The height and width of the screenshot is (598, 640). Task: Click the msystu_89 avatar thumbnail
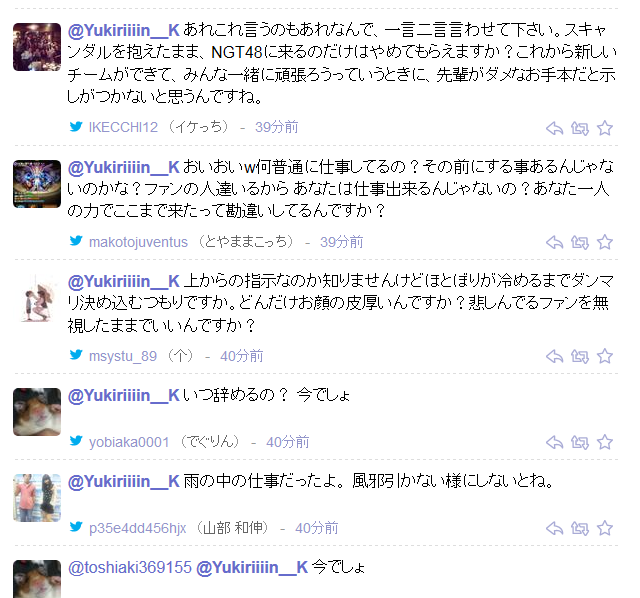(37, 298)
